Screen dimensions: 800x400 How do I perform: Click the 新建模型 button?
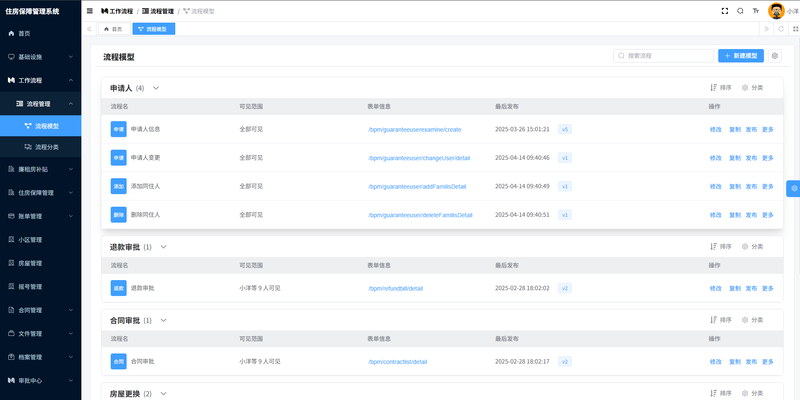[x=741, y=57]
